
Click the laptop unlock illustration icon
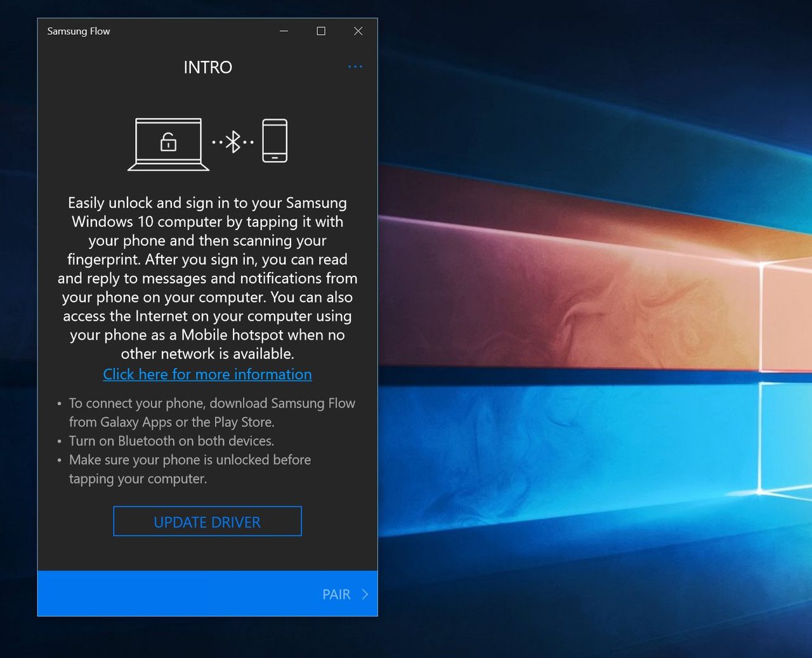(x=169, y=145)
